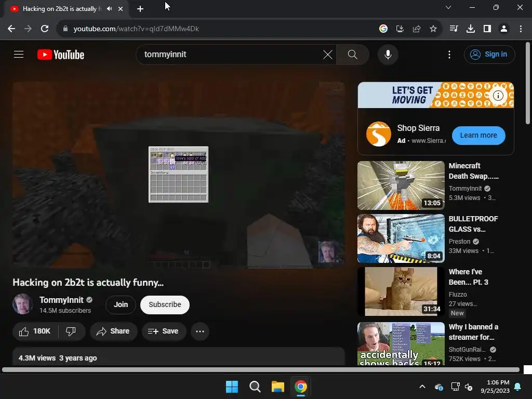This screenshot has width=532, height=399.
Task: Click the horizontal page scrollbar
Action: click(261, 370)
